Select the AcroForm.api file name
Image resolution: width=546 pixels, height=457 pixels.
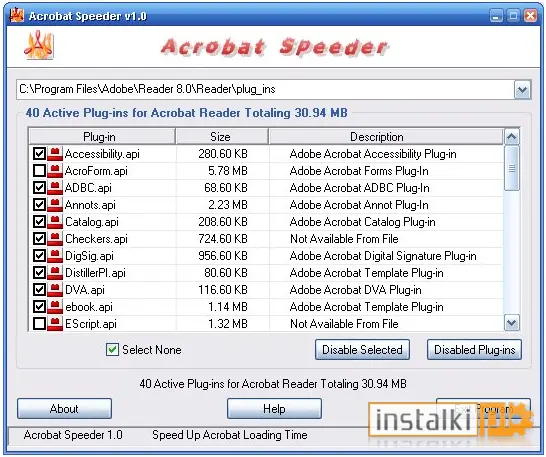point(96,171)
